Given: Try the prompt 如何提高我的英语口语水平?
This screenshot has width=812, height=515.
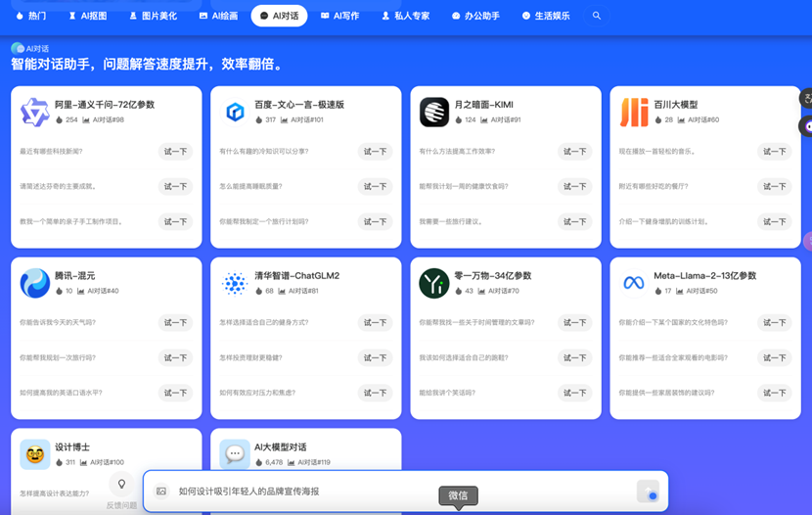Looking at the screenshot, I should 175,393.
